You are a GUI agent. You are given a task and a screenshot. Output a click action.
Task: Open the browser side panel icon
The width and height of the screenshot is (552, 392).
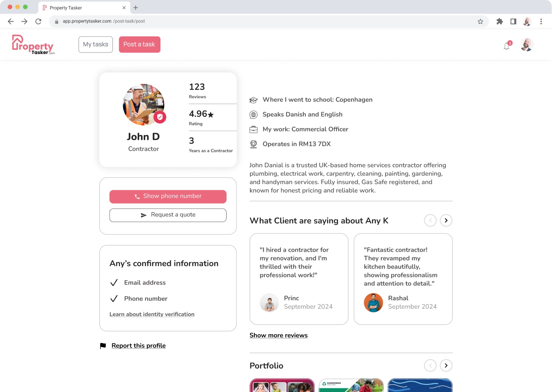click(x=513, y=22)
